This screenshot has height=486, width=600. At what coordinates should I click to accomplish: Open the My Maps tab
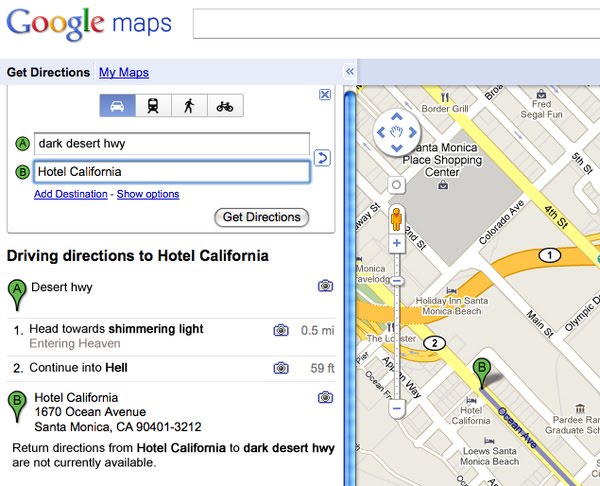click(x=124, y=72)
